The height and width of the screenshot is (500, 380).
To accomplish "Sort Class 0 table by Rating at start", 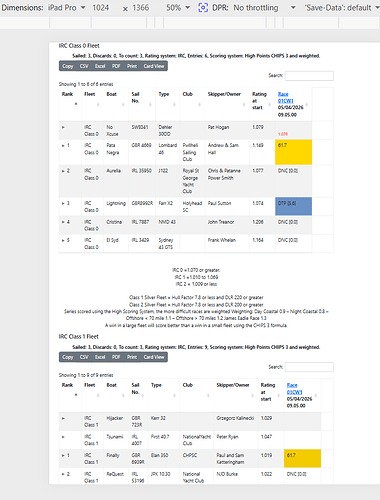I will coord(262,104).
